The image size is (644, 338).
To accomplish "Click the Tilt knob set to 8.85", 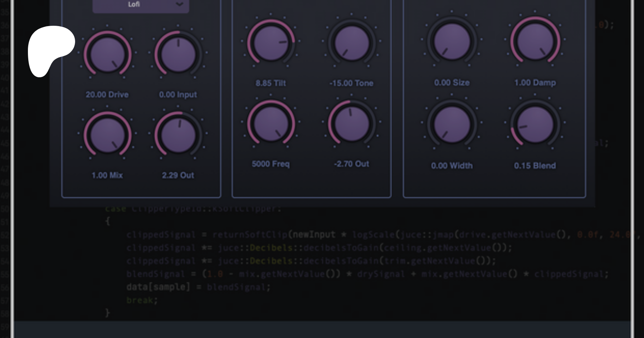I will pos(271,43).
